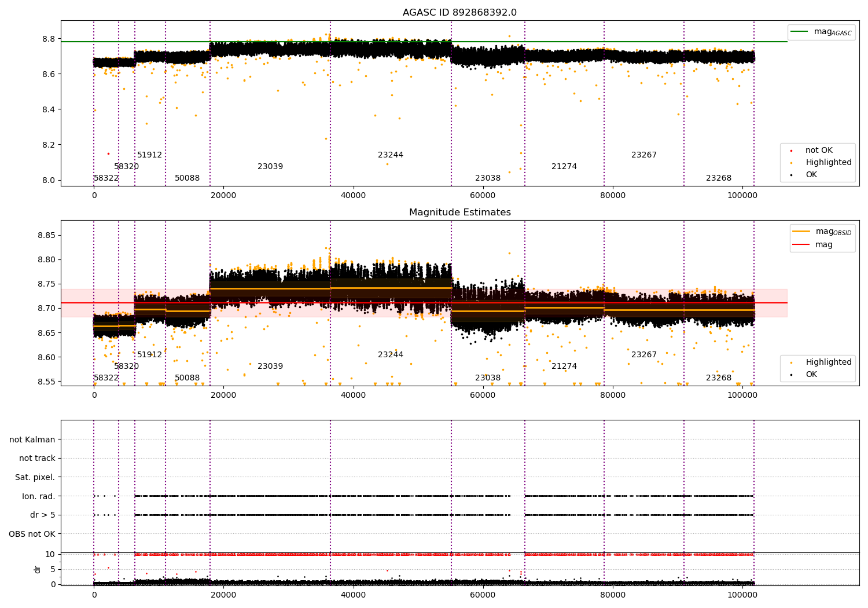Click the 'Magnitude Estimates' subplot title
Image resolution: width=868 pixels, height=608 pixels.
point(459,213)
